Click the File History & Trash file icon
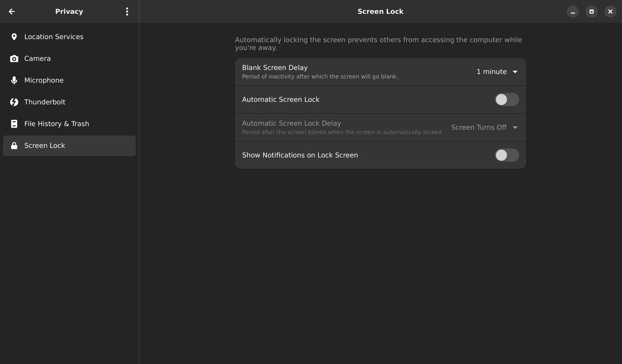This screenshot has width=622, height=364. (x=14, y=124)
